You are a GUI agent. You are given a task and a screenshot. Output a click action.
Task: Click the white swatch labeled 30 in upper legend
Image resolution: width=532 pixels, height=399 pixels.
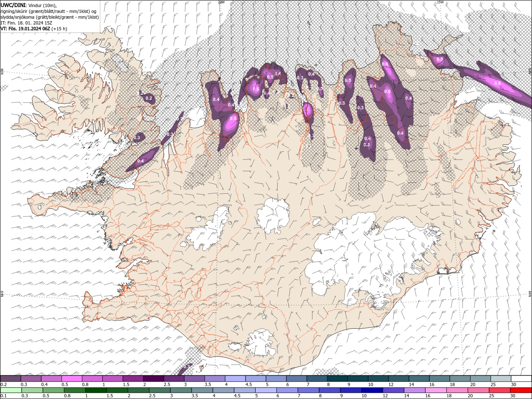(x=521, y=378)
